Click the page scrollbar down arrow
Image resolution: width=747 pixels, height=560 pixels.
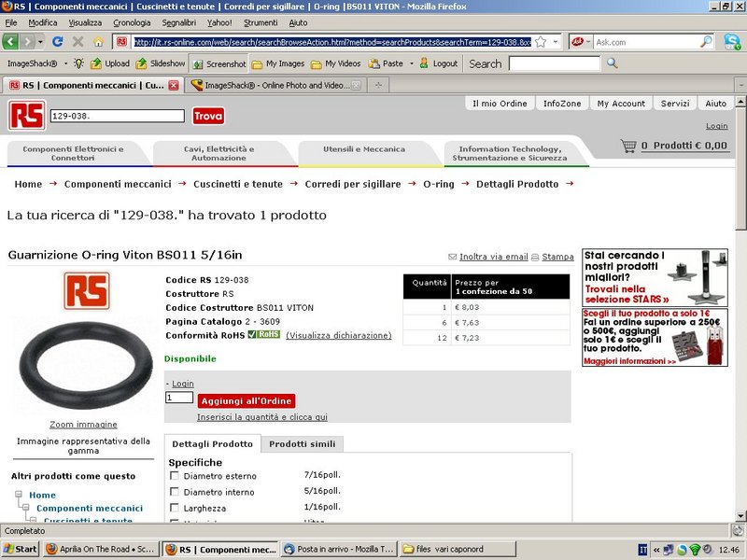tap(740, 516)
